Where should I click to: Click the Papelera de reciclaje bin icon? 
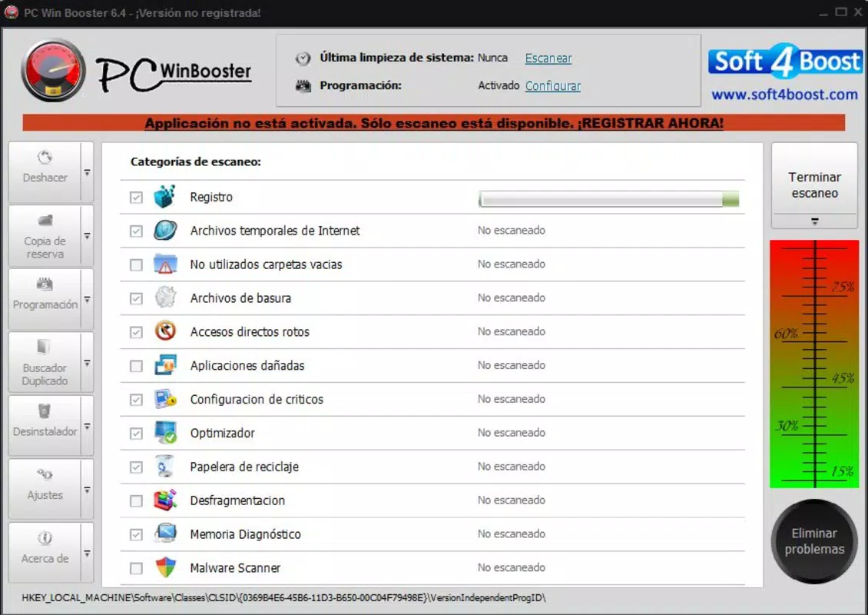pos(165,467)
